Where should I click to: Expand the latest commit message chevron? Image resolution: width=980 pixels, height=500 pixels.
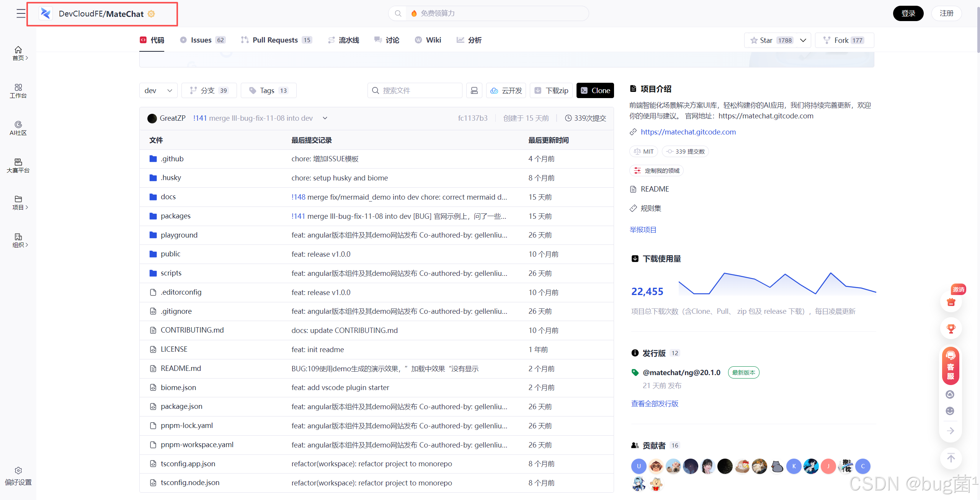325,118
